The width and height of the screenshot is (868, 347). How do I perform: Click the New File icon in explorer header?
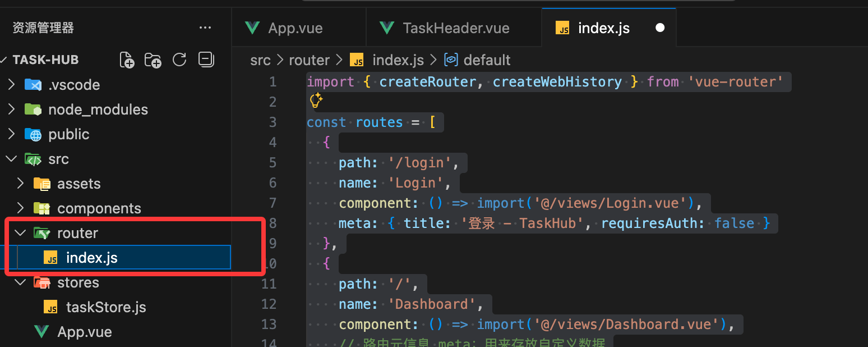(x=127, y=60)
